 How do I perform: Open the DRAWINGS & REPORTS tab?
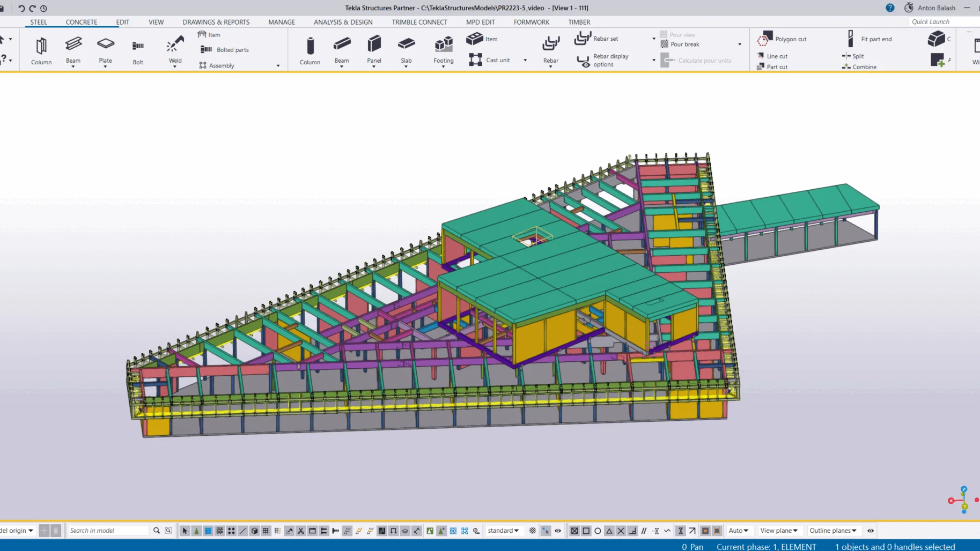216,22
